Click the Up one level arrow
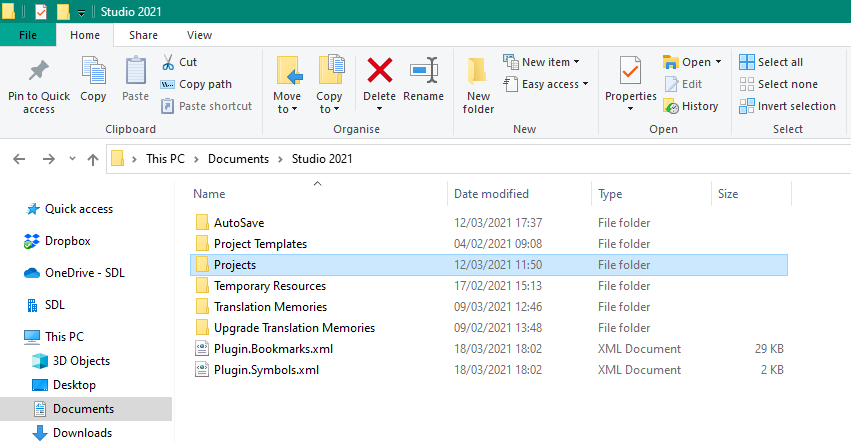851x443 pixels. (x=93, y=158)
